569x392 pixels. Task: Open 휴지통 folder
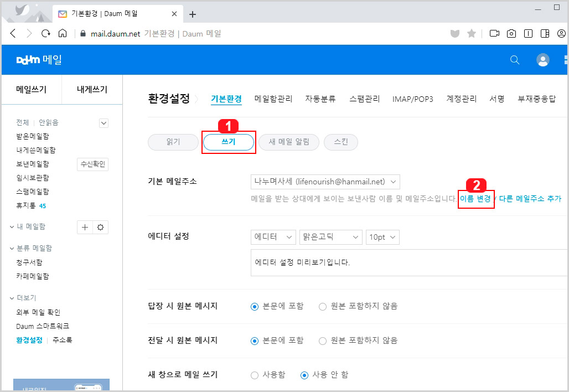click(26, 206)
